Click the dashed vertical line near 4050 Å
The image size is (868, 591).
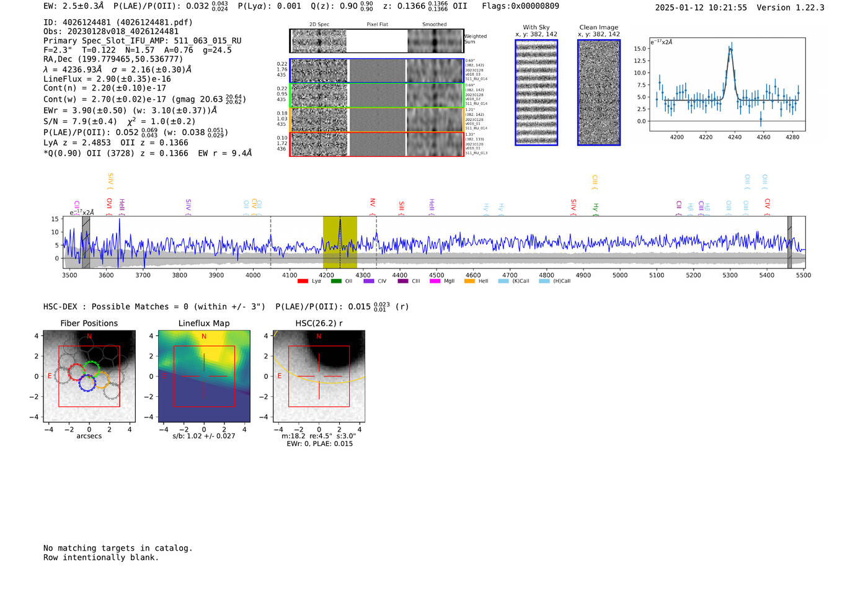click(x=271, y=242)
